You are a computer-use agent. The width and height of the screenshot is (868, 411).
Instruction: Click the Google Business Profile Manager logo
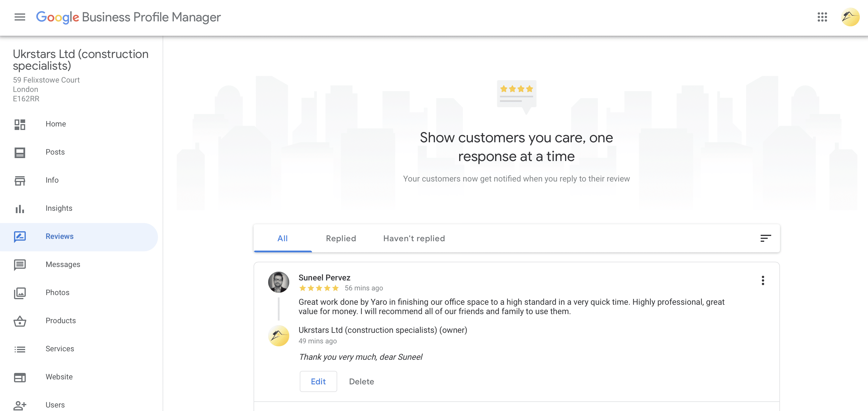(128, 17)
